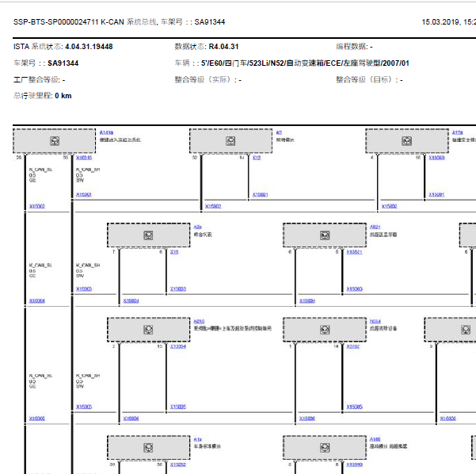Open the A186 seat module link
476x474 pixels.
pyautogui.click(x=375, y=439)
